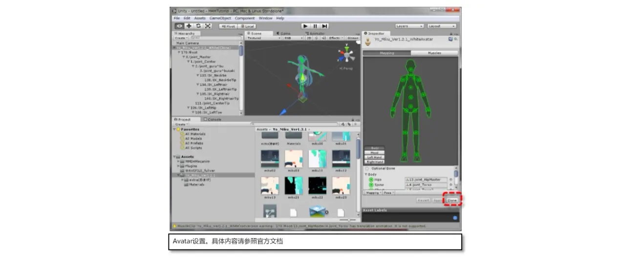Viewport: 644px width, 267px height.
Task: Click the scene orientation gizmo
Action: tap(346, 56)
